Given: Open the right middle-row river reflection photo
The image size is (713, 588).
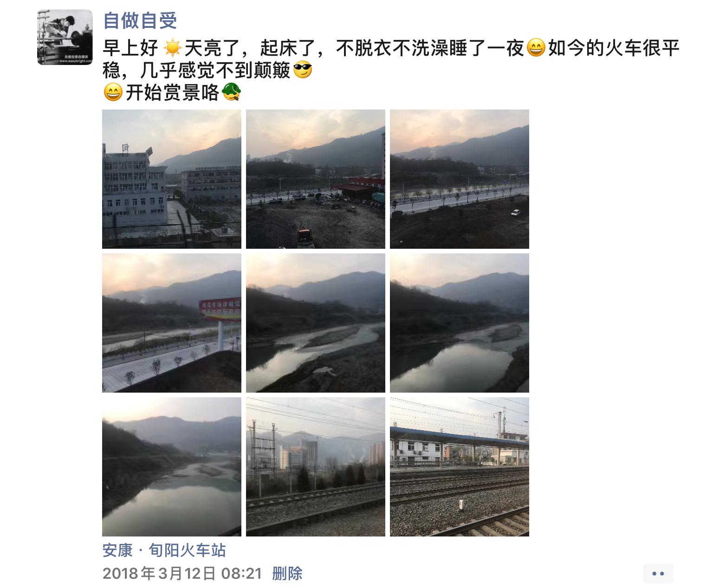Looking at the screenshot, I should 460,323.
